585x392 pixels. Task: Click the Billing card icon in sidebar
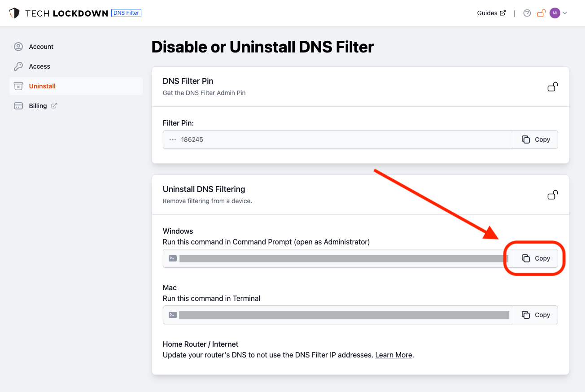[x=18, y=106]
